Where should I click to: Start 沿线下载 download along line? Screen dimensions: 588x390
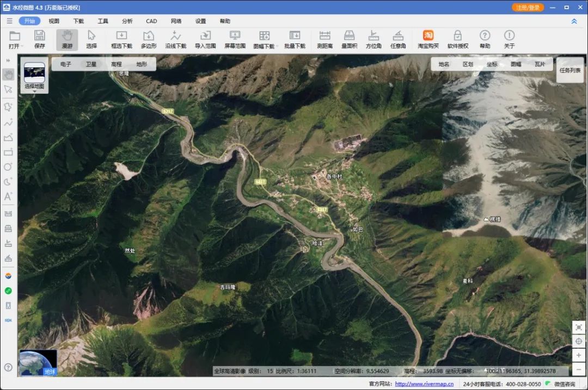point(175,39)
